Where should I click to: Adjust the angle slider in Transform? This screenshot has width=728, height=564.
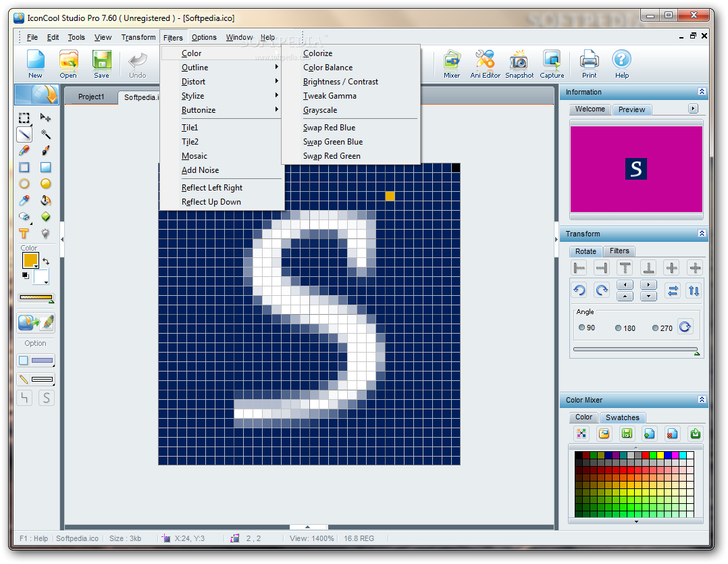pos(635,349)
